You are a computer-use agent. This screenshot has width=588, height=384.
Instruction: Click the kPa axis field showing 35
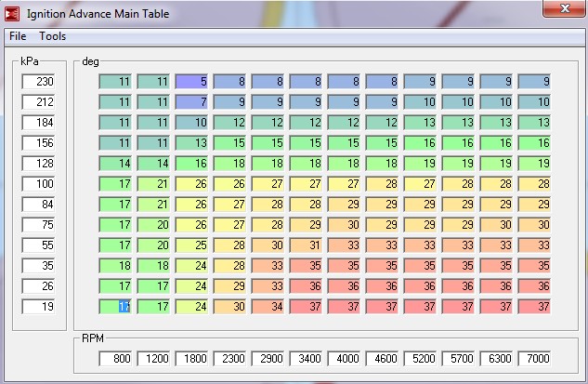[x=38, y=266]
